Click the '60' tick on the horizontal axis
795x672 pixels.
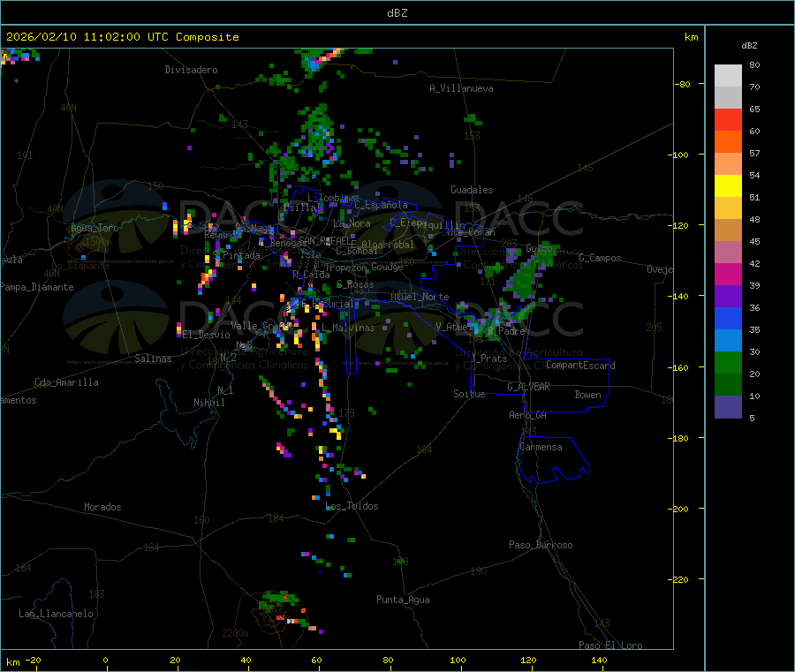tap(317, 660)
